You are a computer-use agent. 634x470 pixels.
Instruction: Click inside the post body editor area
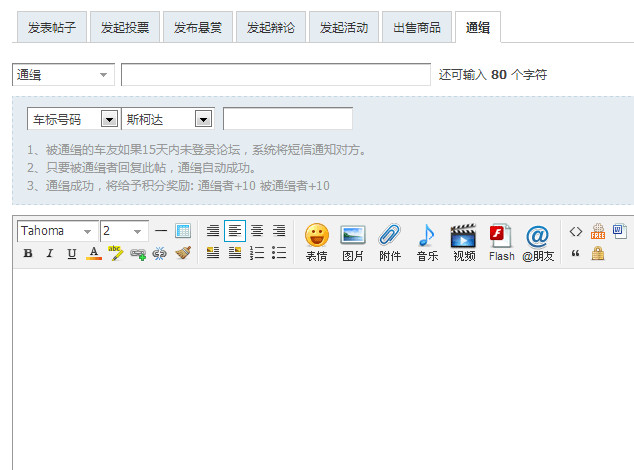pyautogui.click(x=323, y=368)
